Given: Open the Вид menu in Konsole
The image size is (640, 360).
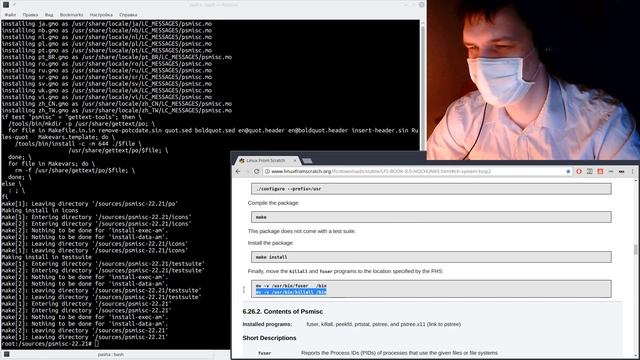Looking at the screenshot, I should (49, 15).
